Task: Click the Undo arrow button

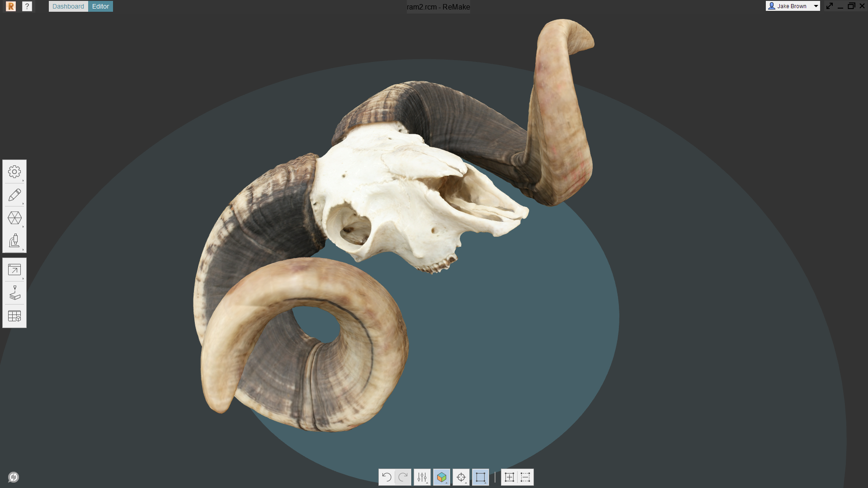Action: pos(387,477)
